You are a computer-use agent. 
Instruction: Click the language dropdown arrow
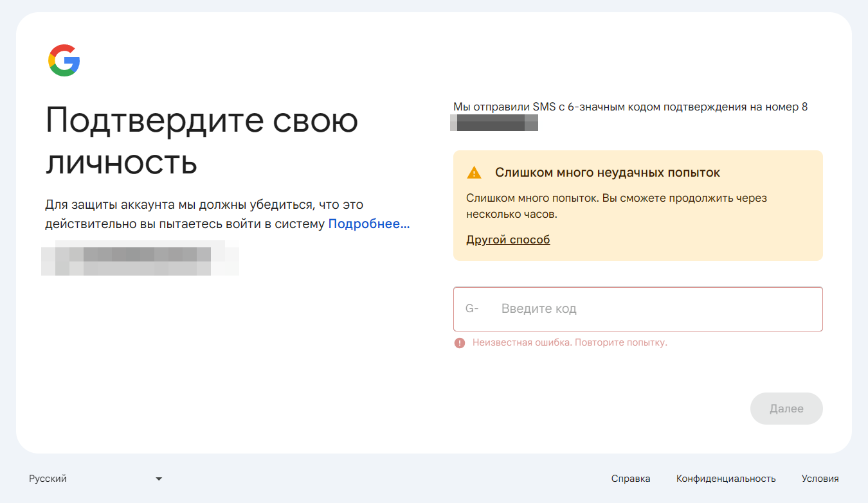(159, 479)
